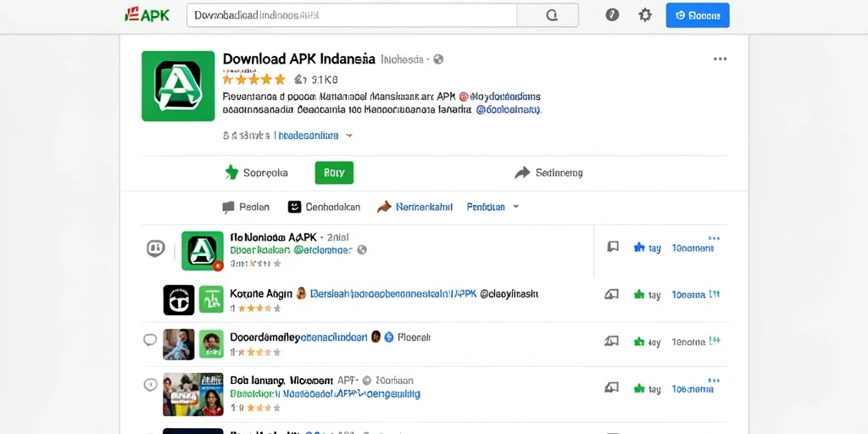Open the Download APK Indanesia title
868x434 pixels.
pos(299,58)
